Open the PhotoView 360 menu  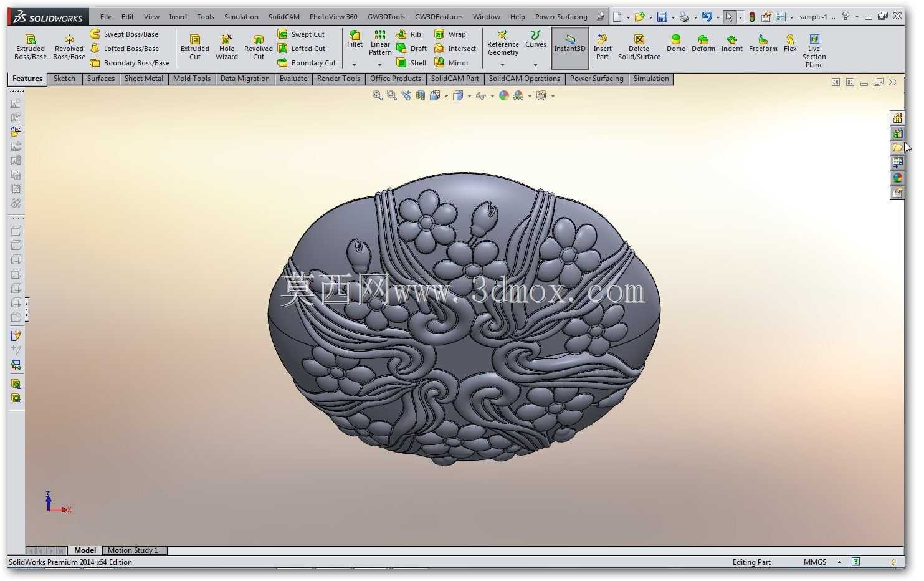[333, 17]
